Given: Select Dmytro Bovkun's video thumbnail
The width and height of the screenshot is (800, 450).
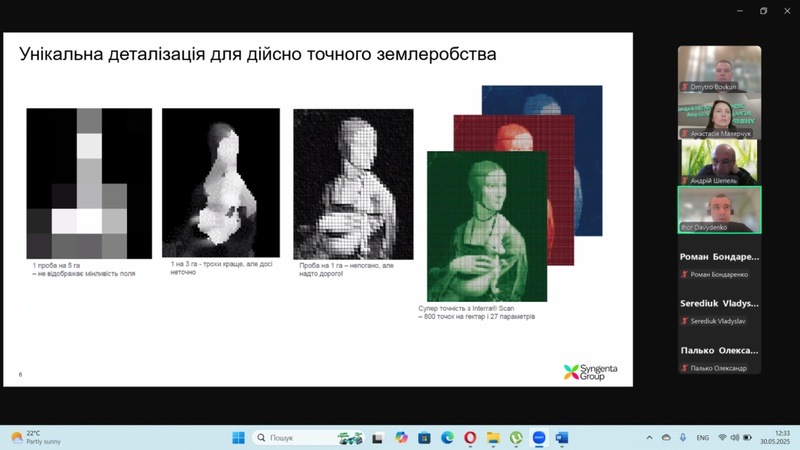Looking at the screenshot, I should pyautogui.click(x=719, y=69).
